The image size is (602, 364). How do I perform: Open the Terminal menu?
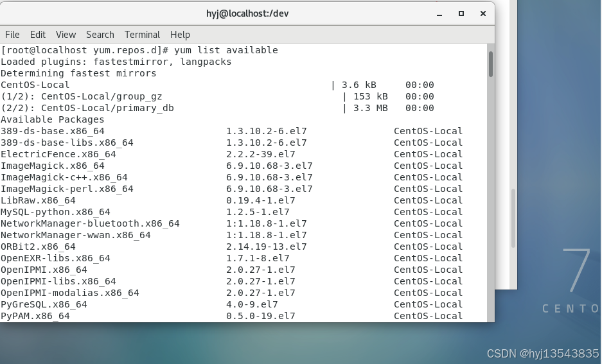point(142,35)
